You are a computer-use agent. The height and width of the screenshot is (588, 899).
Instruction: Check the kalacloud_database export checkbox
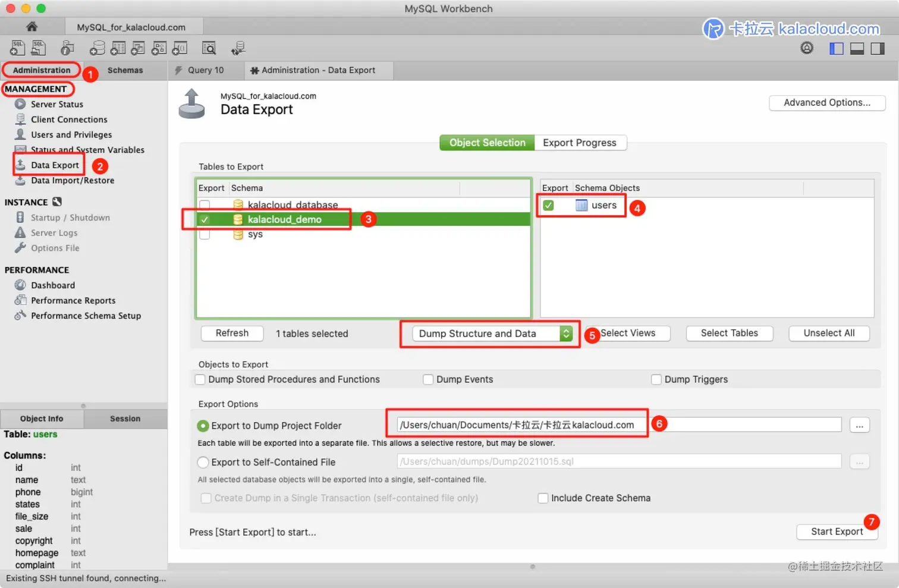pyautogui.click(x=205, y=205)
